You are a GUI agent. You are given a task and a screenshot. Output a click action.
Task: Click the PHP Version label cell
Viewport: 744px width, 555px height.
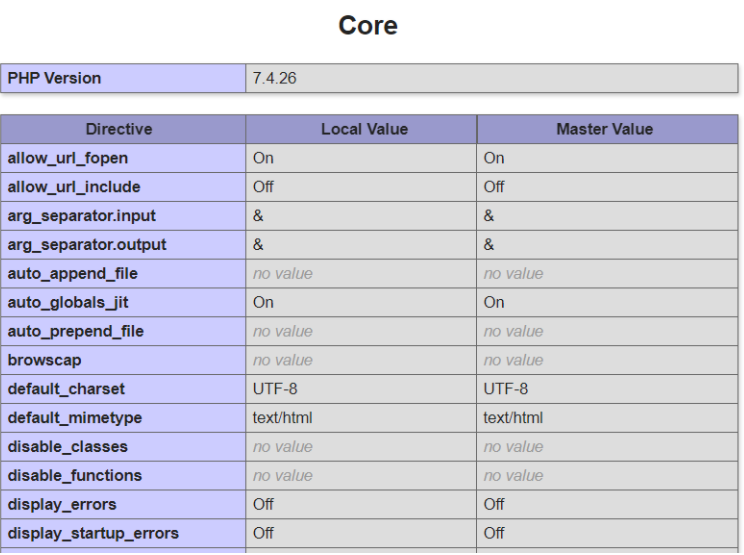click(54, 78)
